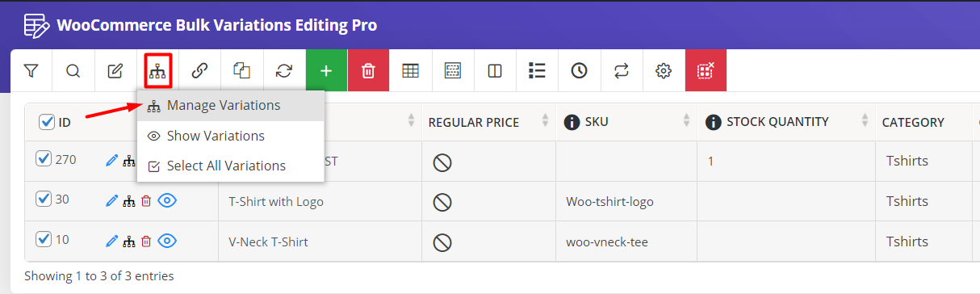Uncheck the checkbox for product 10
This screenshot has width=980, height=294.
(44, 239)
